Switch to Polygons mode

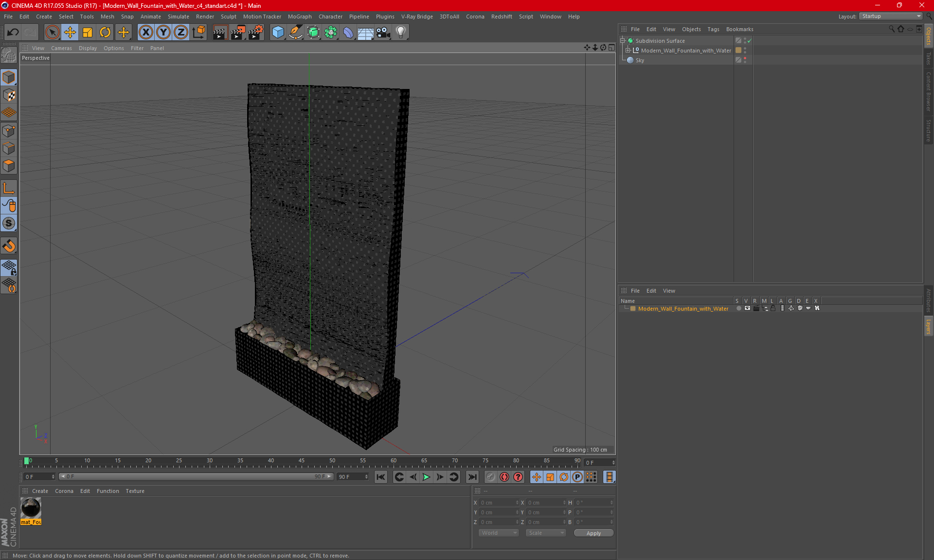click(x=9, y=166)
